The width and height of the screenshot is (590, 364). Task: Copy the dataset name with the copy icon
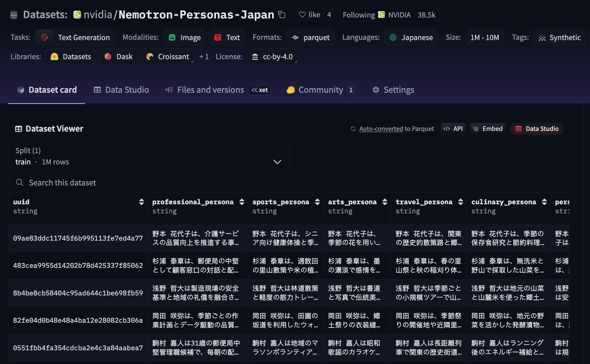point(282,15)
